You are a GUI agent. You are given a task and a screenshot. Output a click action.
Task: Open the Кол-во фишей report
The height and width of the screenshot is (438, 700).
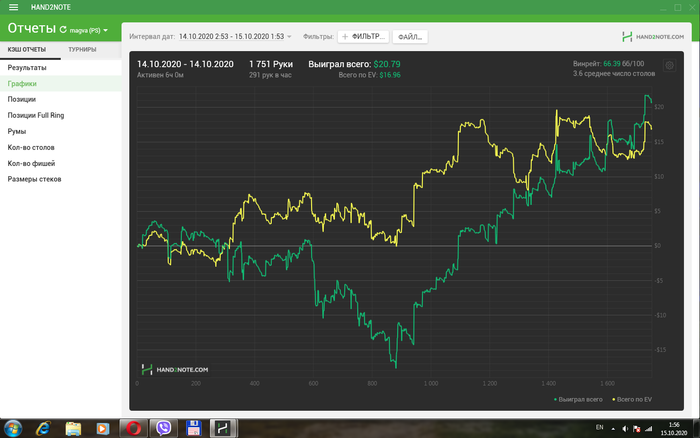61,163
